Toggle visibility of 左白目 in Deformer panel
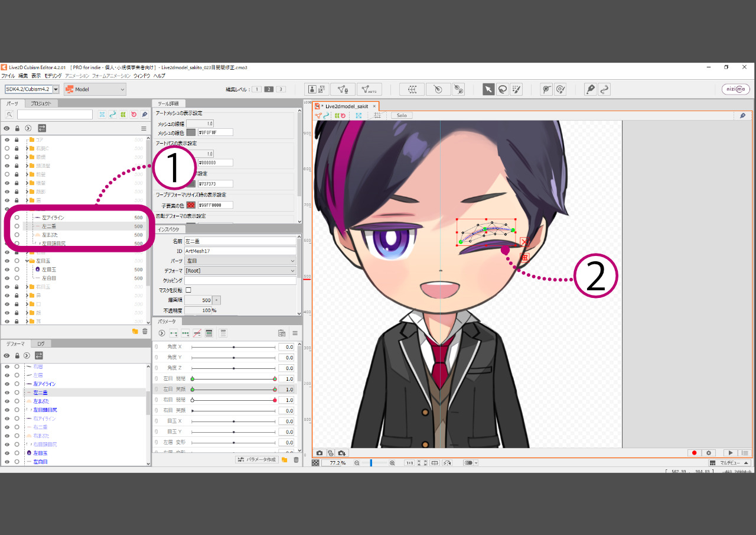 [x=7, y=462]
